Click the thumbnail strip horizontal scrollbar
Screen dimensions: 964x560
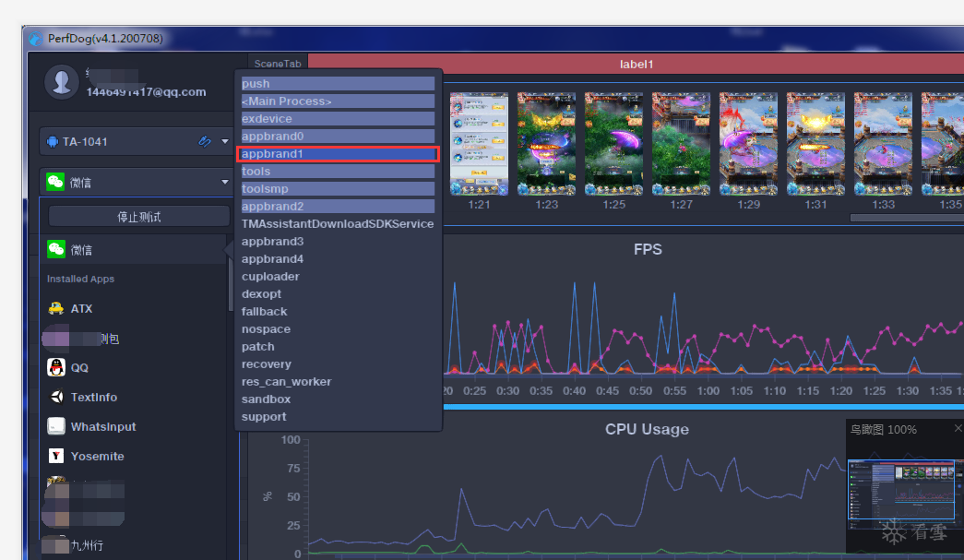pyautogui.click(x=907, y=218)
